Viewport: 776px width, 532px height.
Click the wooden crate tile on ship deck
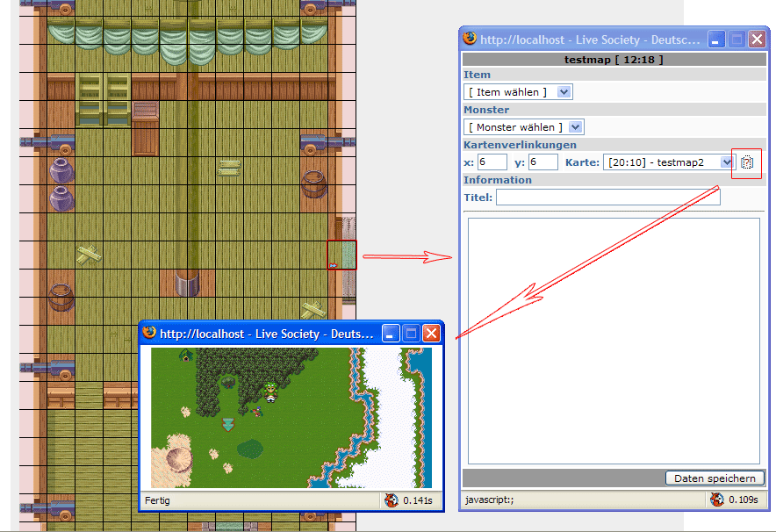pyautogui.click(x=145, y=127)
